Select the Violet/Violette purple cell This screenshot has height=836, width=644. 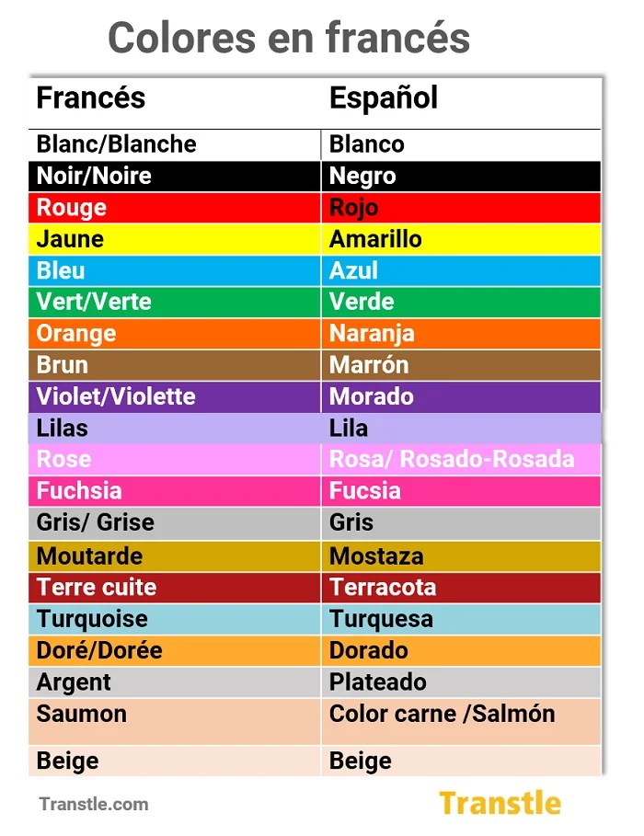point(175,396)
